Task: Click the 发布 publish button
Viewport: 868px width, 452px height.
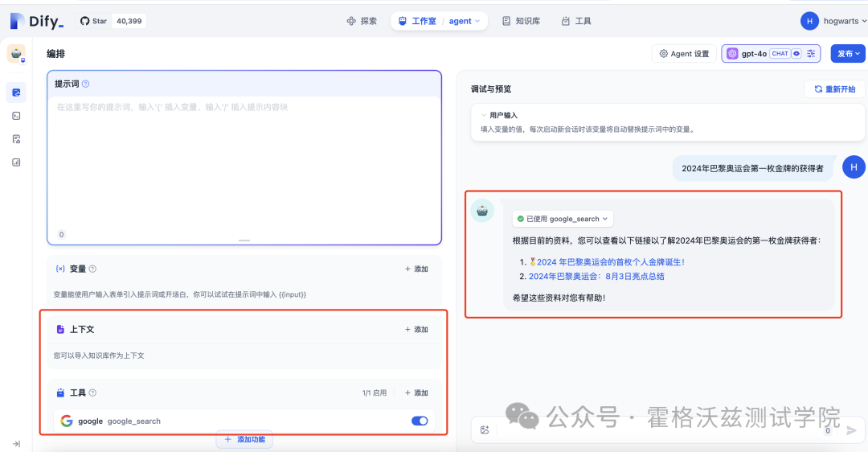Action: click(848, 54)
